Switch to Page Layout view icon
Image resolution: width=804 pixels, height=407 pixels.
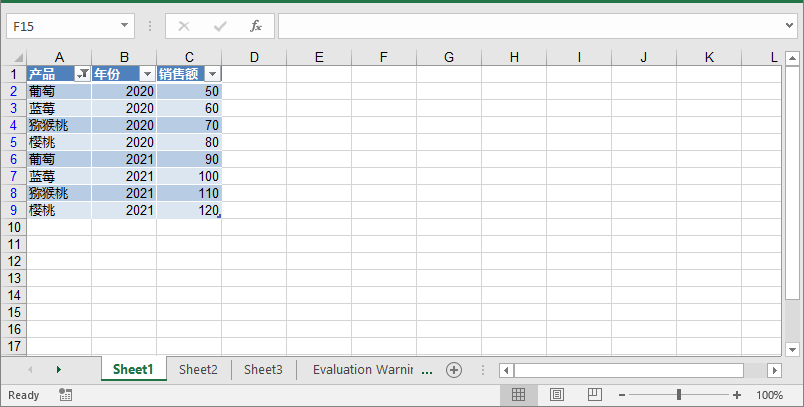(556, 395)
